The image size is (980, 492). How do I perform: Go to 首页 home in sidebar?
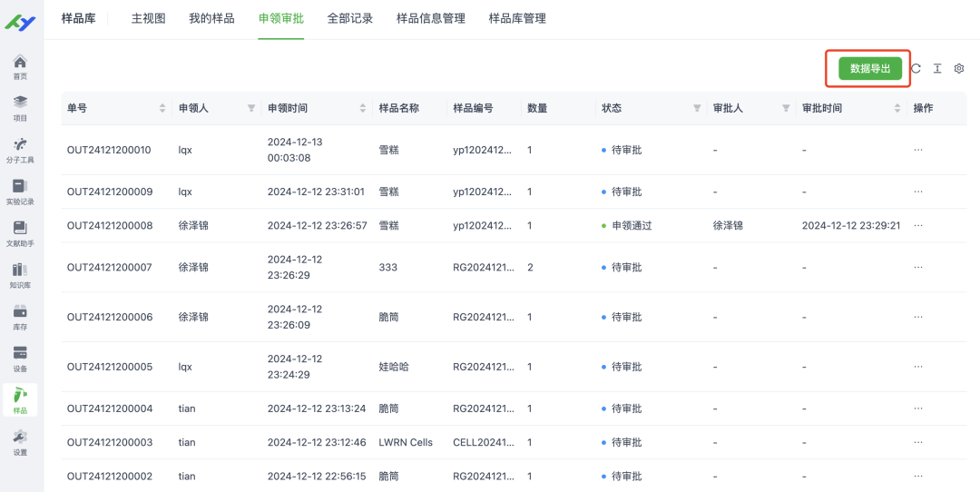[x=20, y=67]
